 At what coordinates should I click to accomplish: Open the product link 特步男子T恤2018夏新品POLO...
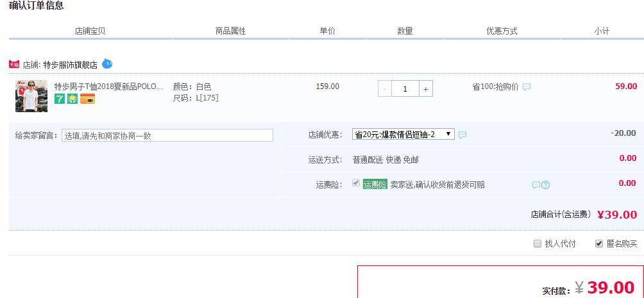[x=108, y=87]
